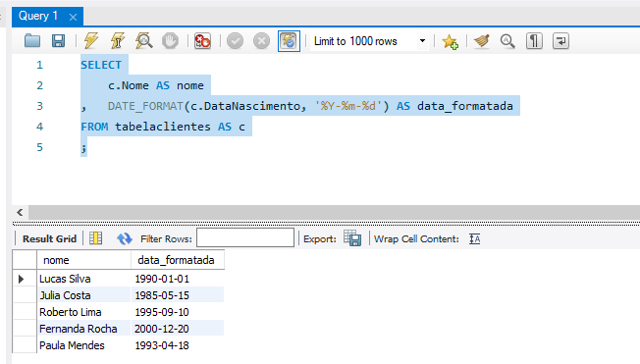Image resolution: width=640 pixels, height=364 pixels.
Task: Commit transaction checkmark icon
Action: pos(236,41)
